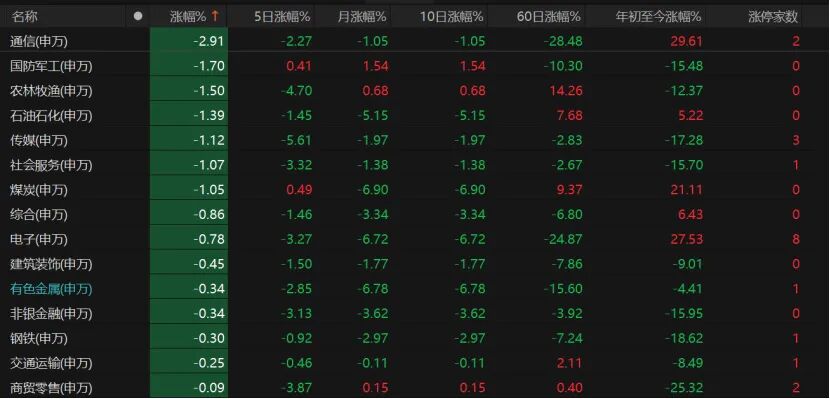Click 国防军工 daily change -1.70

point(209,66)
